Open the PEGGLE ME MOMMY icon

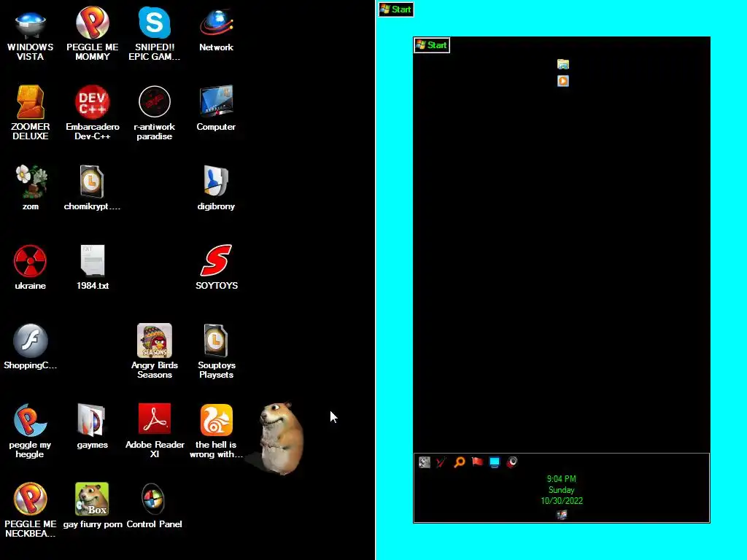click(x=93, y=34)
